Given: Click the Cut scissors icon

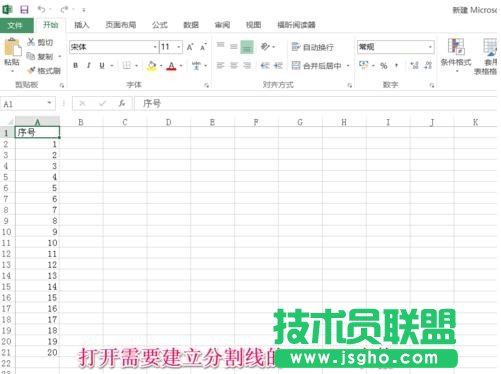Looking at the screenshot, I should [31, 42].
